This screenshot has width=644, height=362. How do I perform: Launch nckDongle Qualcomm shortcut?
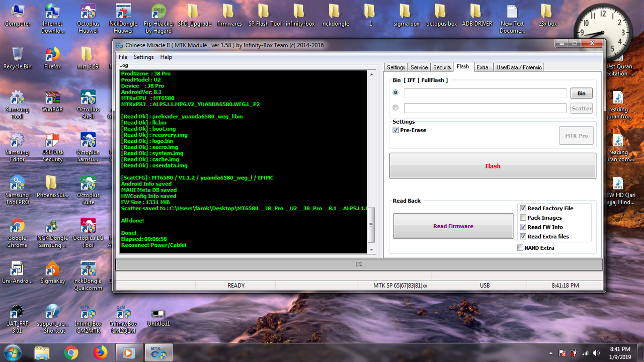(x=88, y=276)
